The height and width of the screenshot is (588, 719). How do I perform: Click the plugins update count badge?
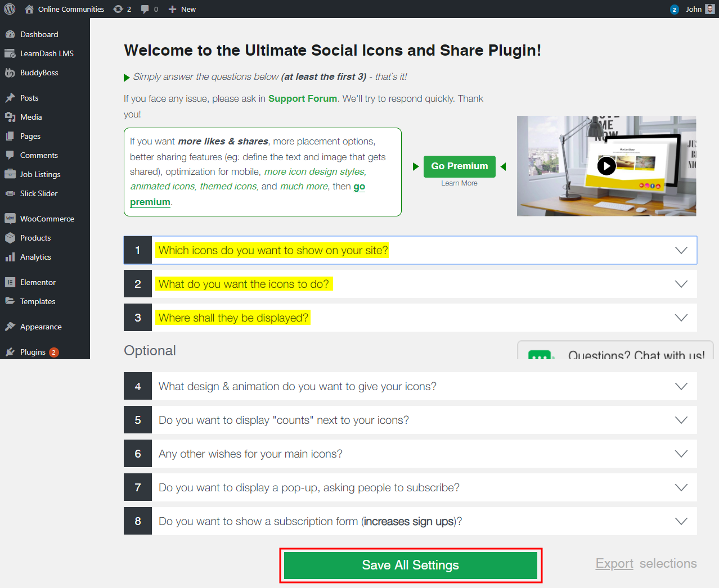coord(53,352)
